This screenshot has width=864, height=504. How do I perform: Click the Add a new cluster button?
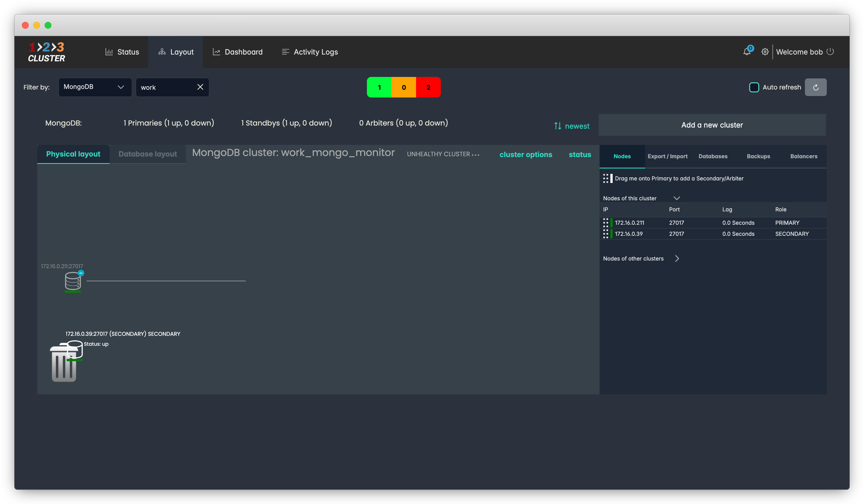[712, 125]
